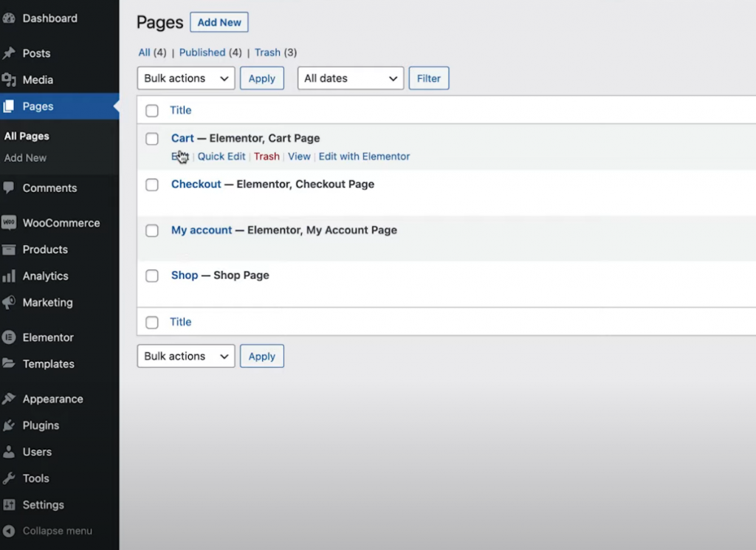The width and height of the screenshot is (756, 550).
Task: Click the Dashboard gauge icon in sidebar
Action: [x=9, y=18]
